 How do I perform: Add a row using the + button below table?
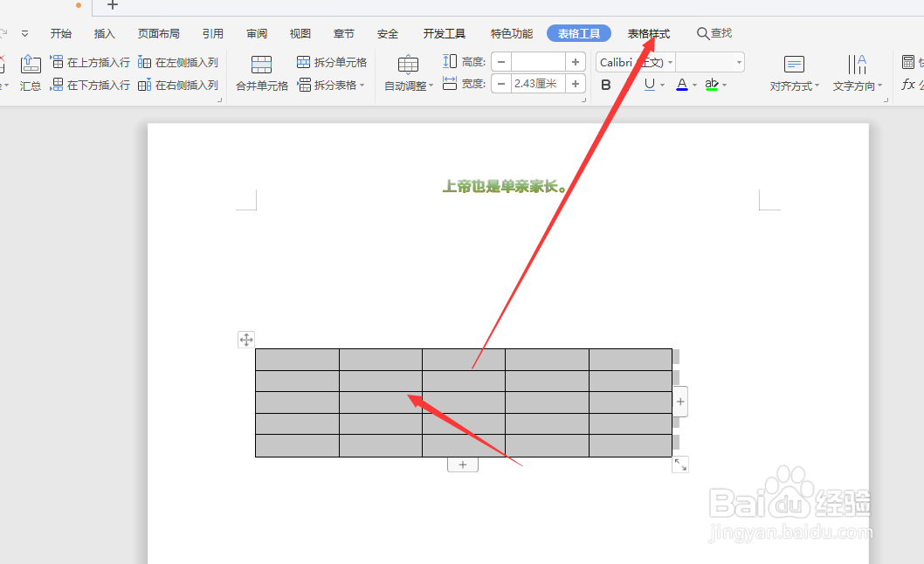pyautogui.click(x=462, y=464)
